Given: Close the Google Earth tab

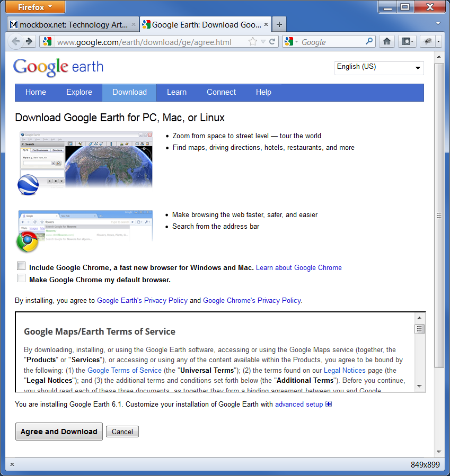Looking at the screenshot, I should (x=266, y=24).
